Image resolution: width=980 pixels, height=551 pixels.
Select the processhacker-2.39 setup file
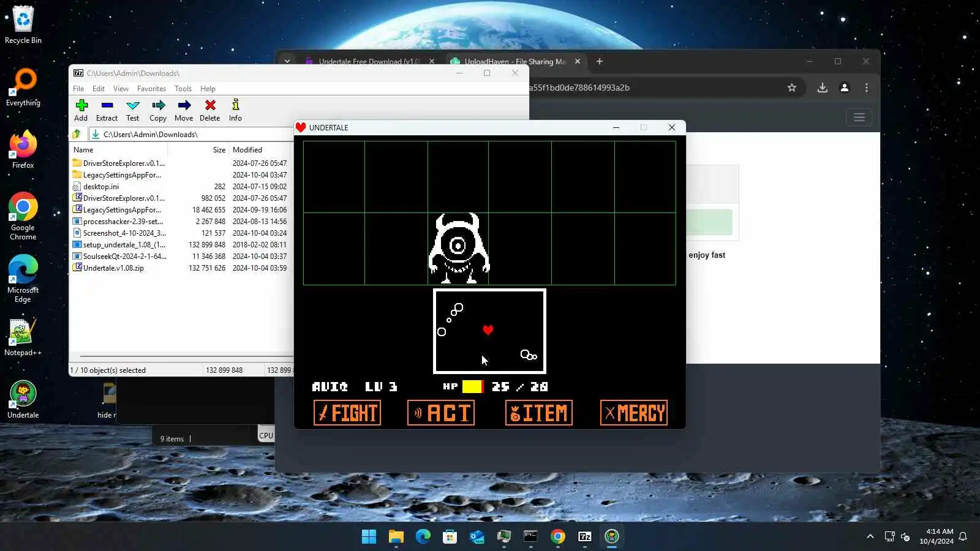coord(181,222)
